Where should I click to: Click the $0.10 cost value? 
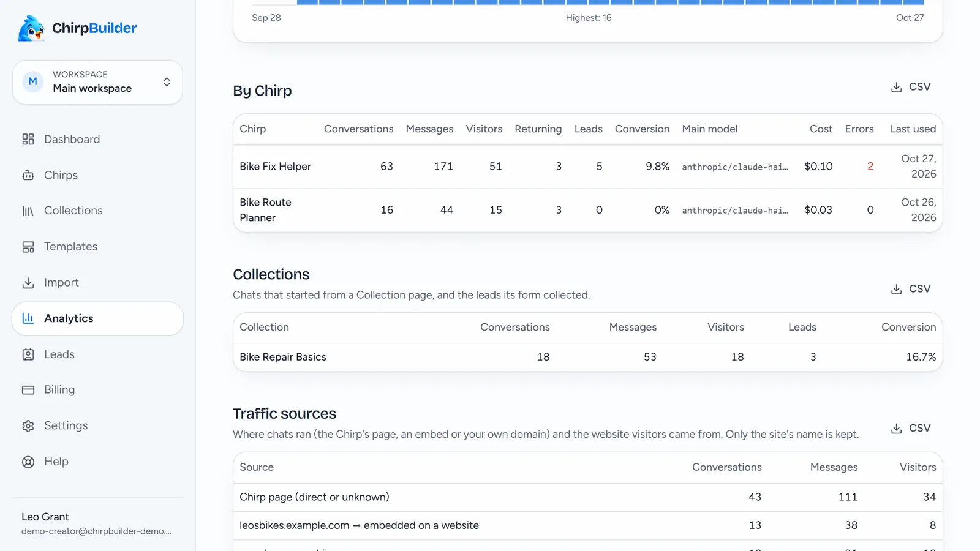pyautogui.click(x=818, y=167)
